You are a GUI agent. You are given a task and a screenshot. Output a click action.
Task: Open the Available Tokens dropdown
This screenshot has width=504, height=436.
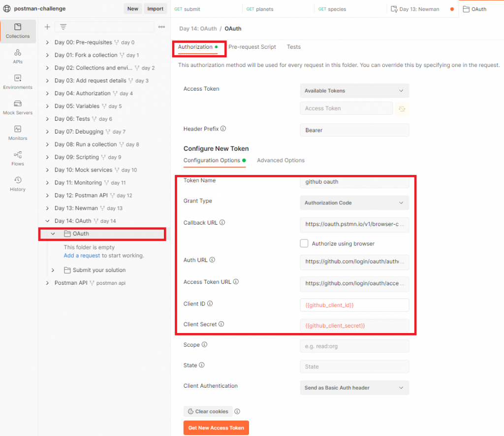(354, 91)
